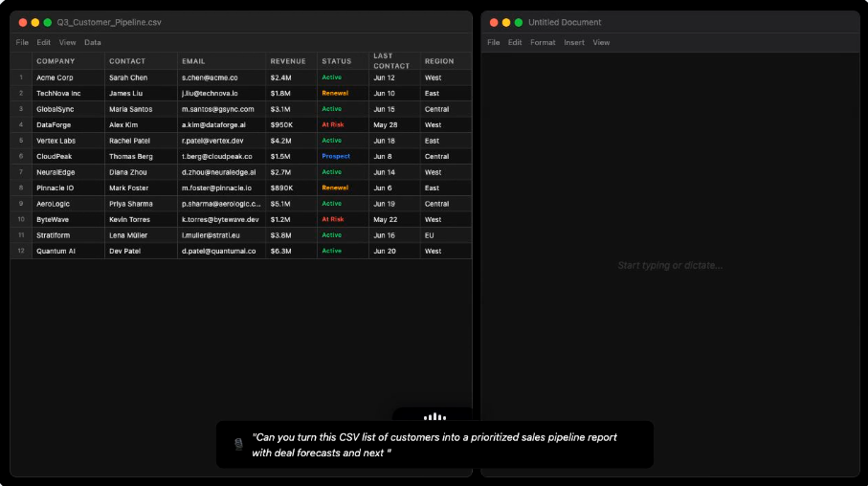Select the Pinnacle IO cell
This screenshot has width=868, height=486.
coord(68,188)
